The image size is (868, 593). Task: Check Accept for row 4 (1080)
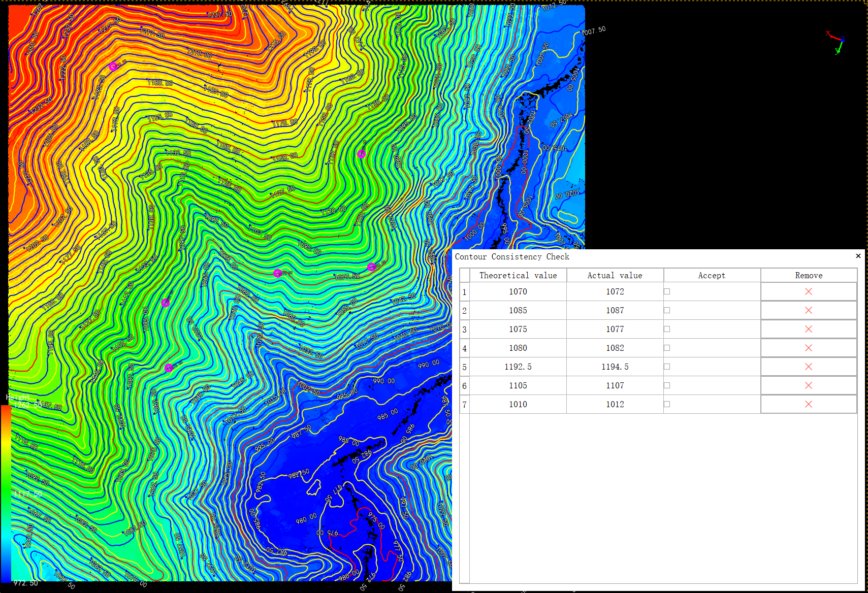click(667, 348)
